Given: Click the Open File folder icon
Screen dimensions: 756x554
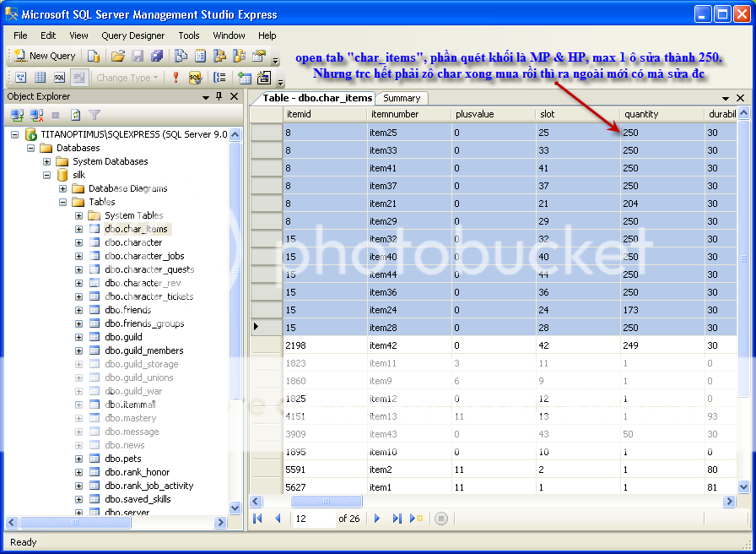Looking at the screenshot, I should click(x=118, y=56).
